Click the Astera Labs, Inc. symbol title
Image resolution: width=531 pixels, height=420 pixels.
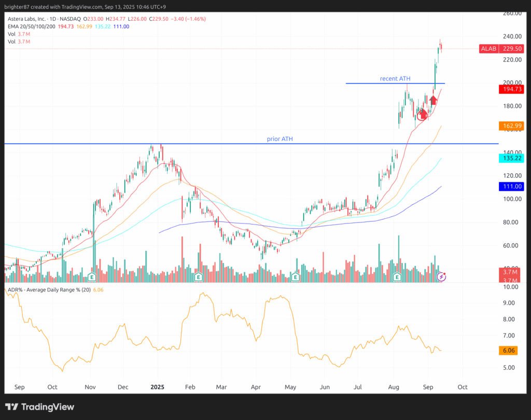point(27,19)
